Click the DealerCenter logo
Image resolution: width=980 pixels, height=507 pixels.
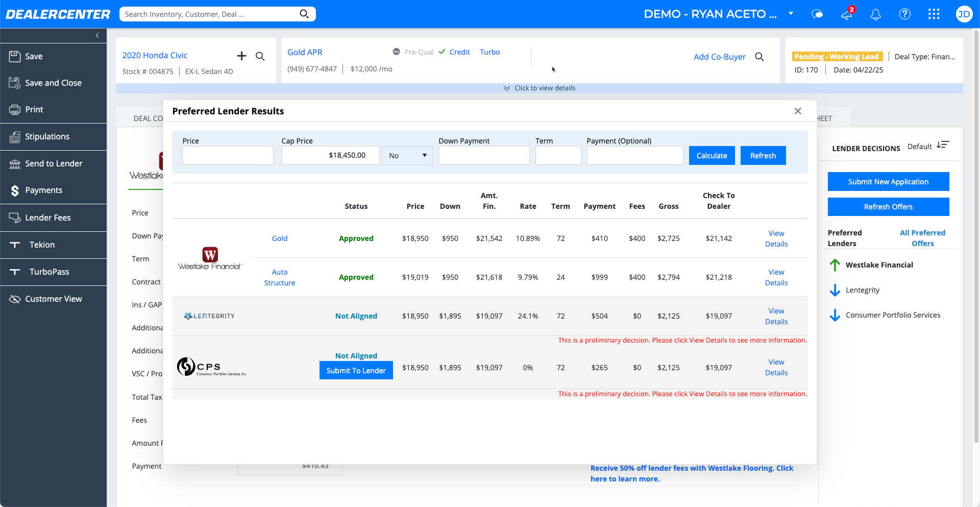click(x=58, y=14)
